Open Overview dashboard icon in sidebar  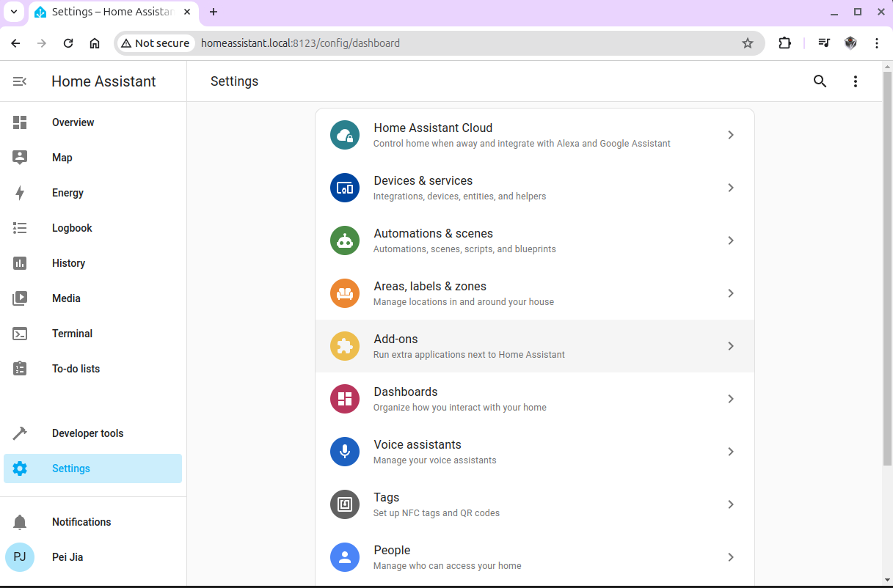coord(20,122)
